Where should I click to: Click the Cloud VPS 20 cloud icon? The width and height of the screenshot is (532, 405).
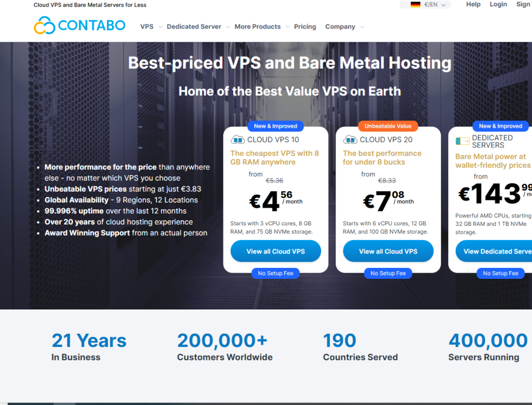point(350,140)
